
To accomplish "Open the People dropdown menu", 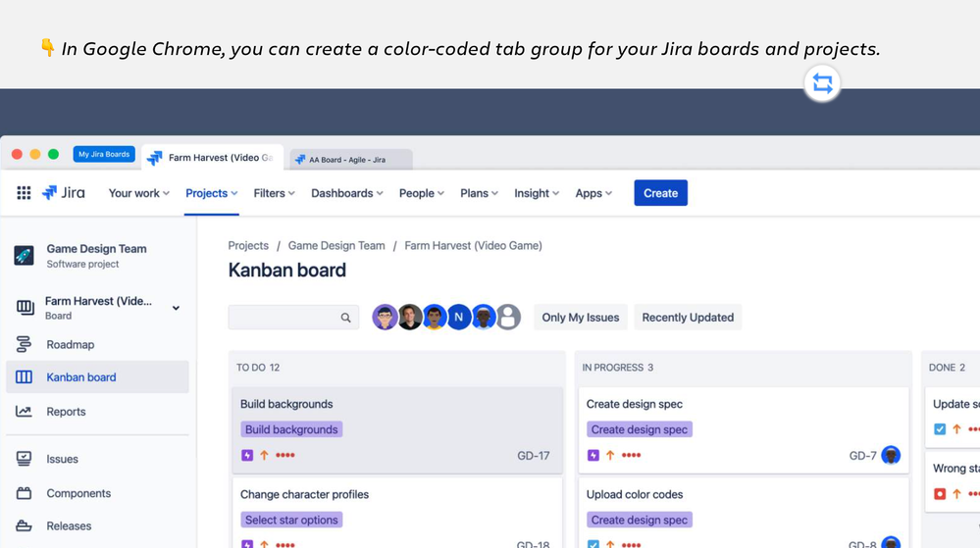I will pos(421,193).
